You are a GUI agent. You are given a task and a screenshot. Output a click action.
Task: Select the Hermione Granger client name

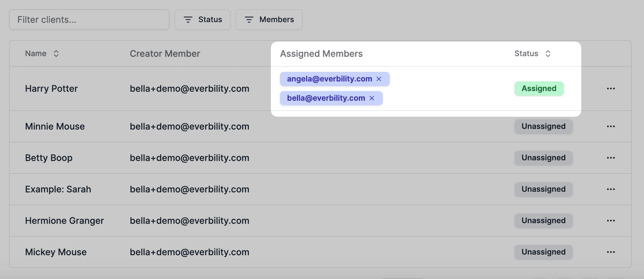(x=64, y=221)
